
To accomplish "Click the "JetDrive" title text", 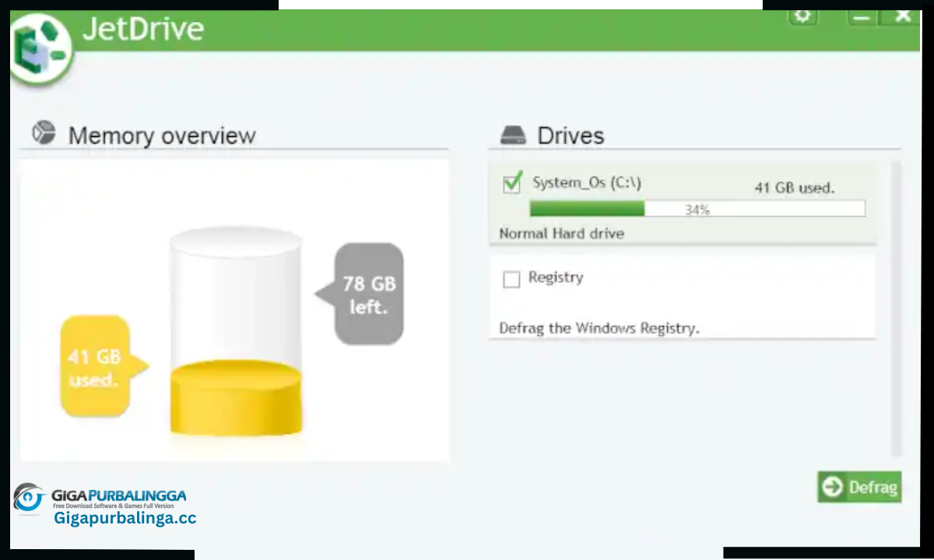I will pyautogui.click(x=143, y=29).
